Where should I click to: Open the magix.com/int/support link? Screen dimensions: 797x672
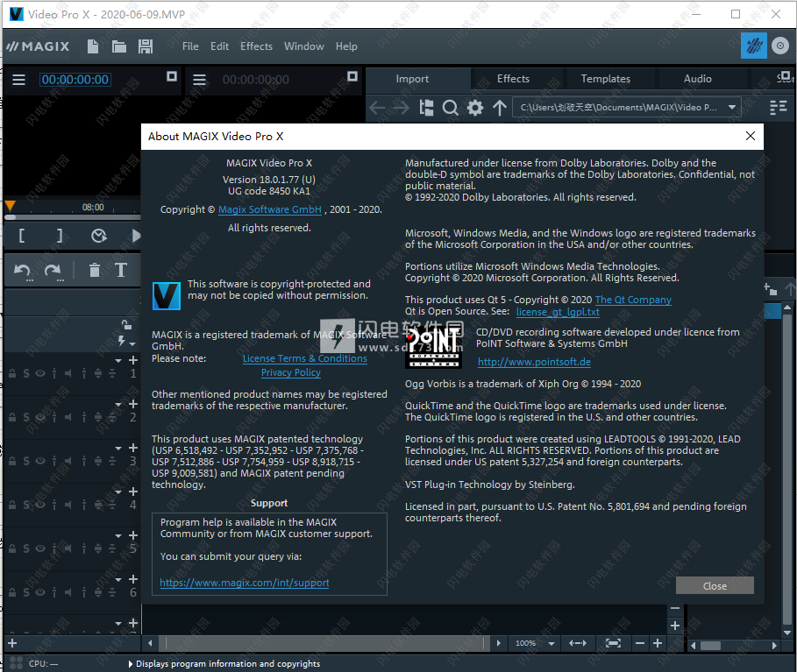[245, 583]
